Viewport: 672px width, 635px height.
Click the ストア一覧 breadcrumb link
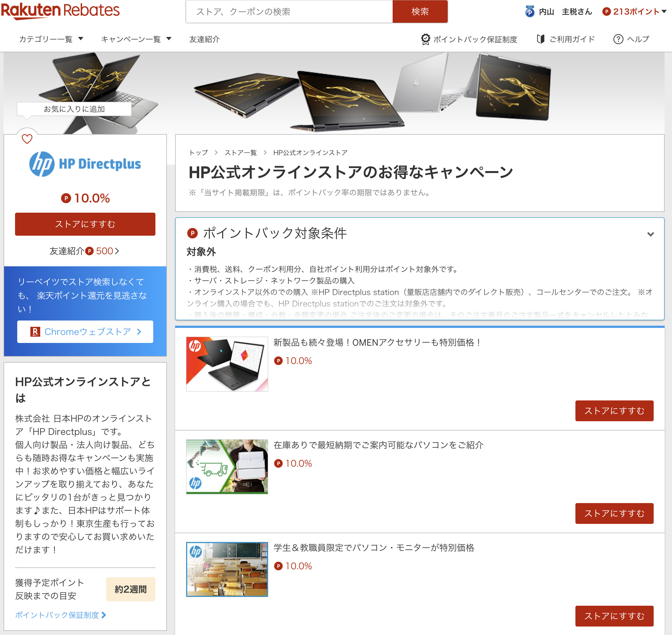click(241, 153)
